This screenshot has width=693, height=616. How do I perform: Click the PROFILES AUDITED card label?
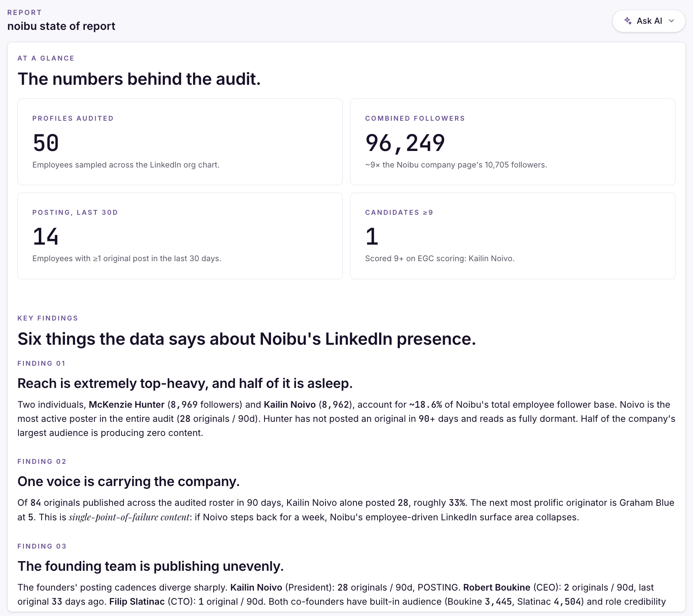73,118
